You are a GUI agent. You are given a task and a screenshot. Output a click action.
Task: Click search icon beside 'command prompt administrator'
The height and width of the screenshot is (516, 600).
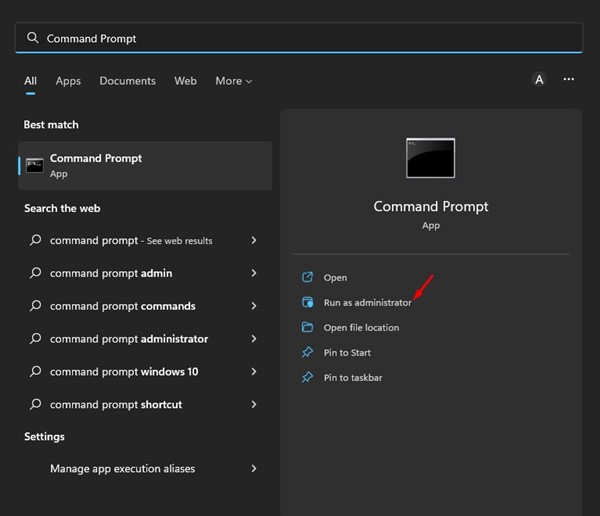[x=36, y=338]
